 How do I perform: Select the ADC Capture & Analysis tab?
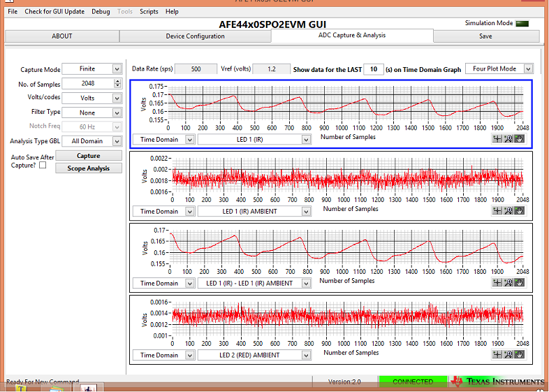[x=352, y=36]
